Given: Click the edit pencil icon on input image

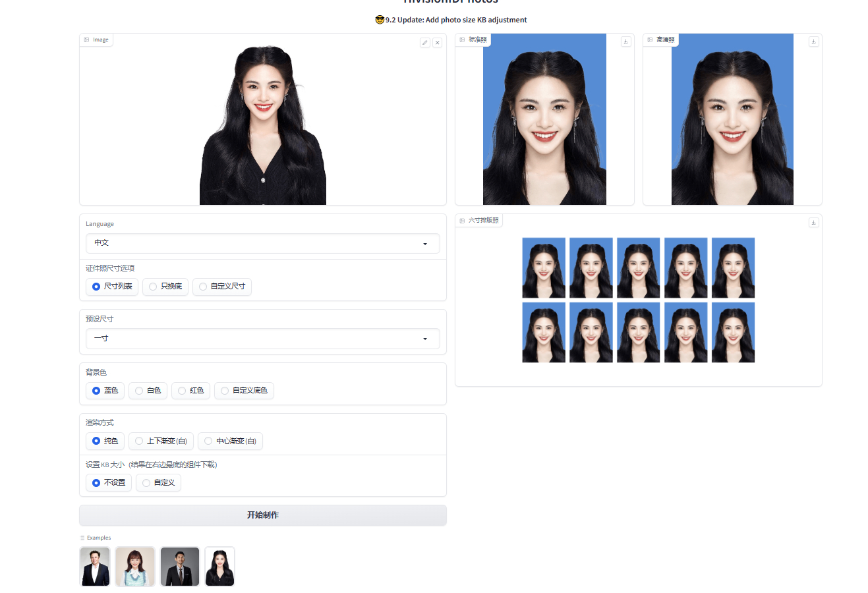Looking at the screenshot, I should pyautogui.click(x=425, y=42).
